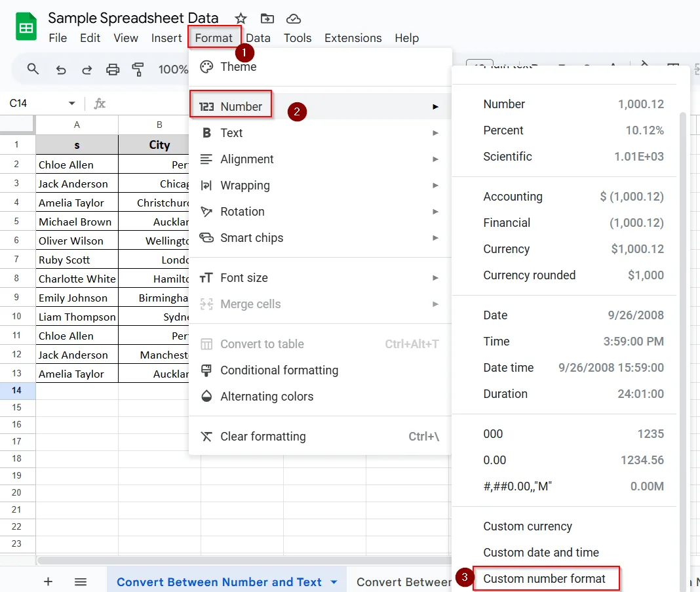Choose Theme from the Format menu
This screenshot has height=592, width=700.
(x=320, y=67)
